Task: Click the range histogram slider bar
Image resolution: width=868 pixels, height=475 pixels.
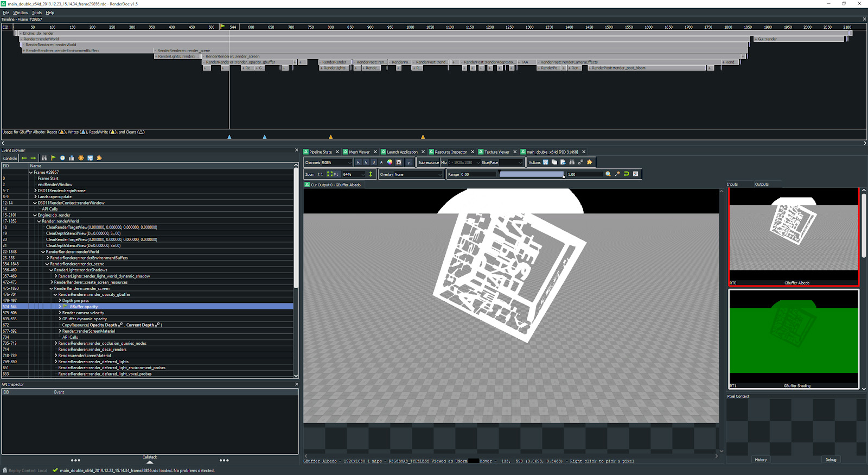Action: 531,174
